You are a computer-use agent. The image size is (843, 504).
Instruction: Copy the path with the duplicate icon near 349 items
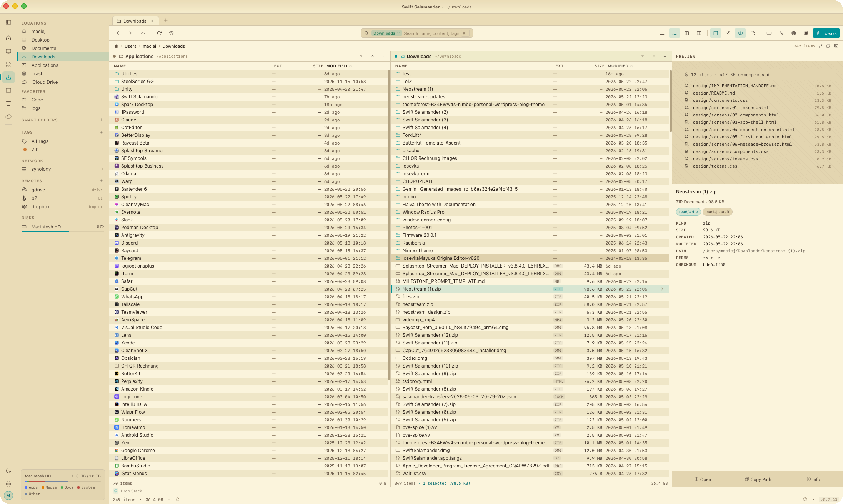(828, 46)
